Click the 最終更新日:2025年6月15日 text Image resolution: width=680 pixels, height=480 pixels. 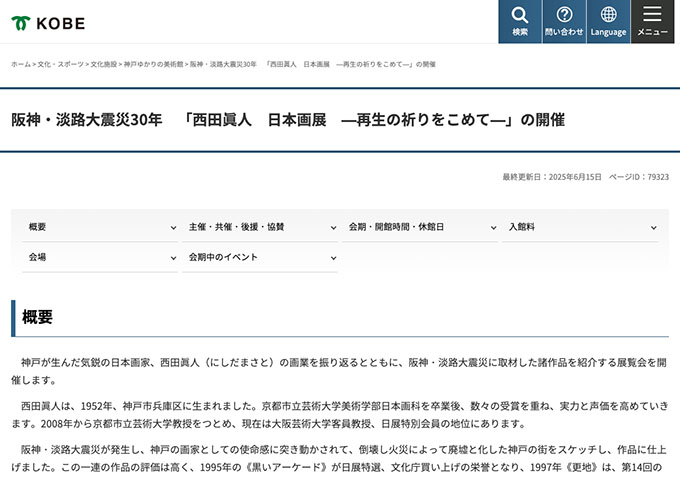pos(552,177)
